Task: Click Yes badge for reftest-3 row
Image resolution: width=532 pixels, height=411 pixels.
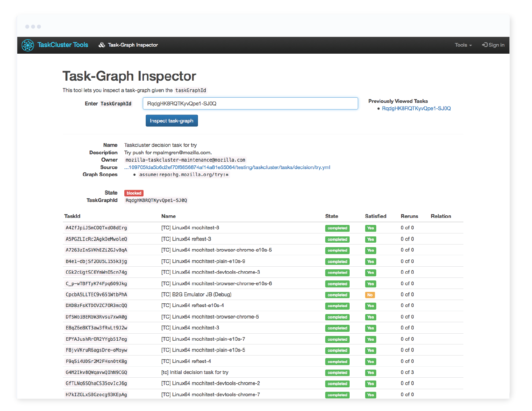Action: [370, 239]
